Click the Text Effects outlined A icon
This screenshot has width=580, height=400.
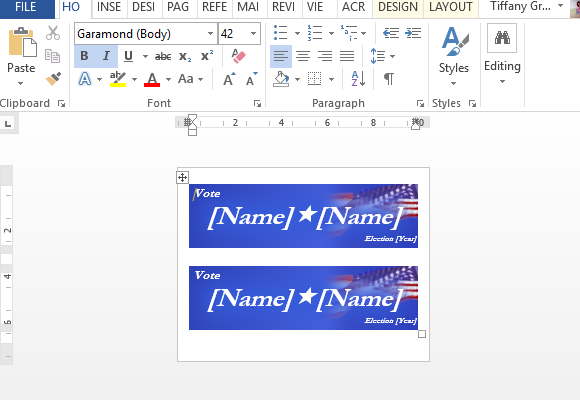pyautogui.click(x=85, y=79)
